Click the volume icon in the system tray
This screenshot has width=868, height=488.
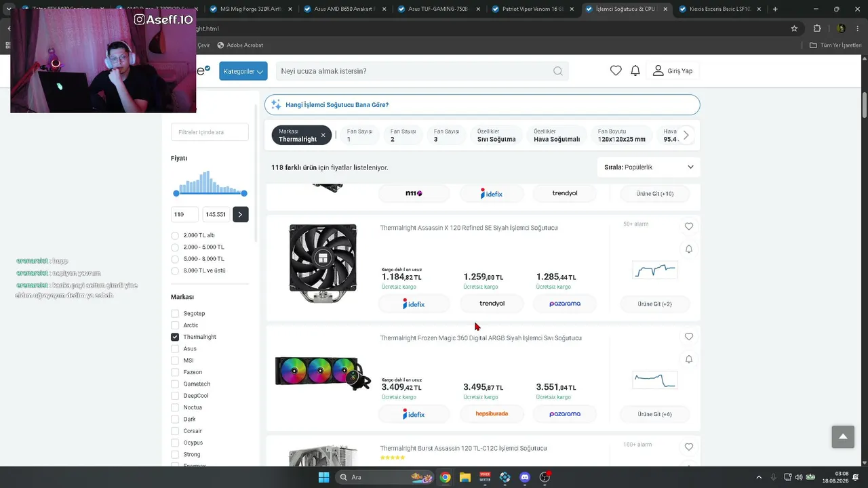798,477
